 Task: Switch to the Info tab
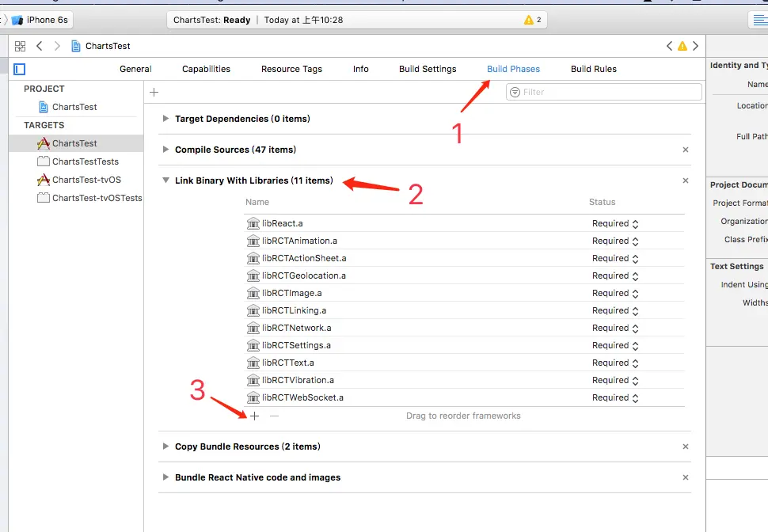(x=360, y=69)
